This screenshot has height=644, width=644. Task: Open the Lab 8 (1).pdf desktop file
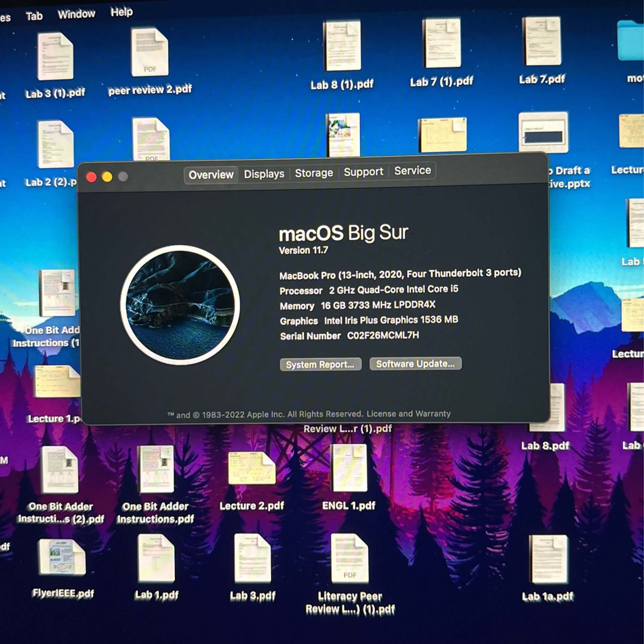(342, 46)
